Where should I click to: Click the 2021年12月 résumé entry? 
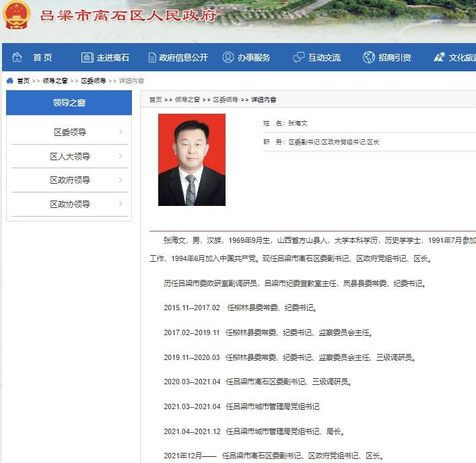275,456
